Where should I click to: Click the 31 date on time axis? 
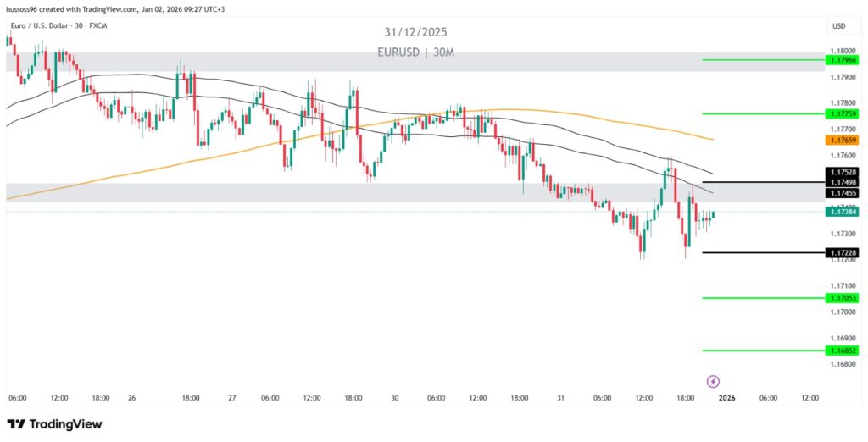(561, 398)
